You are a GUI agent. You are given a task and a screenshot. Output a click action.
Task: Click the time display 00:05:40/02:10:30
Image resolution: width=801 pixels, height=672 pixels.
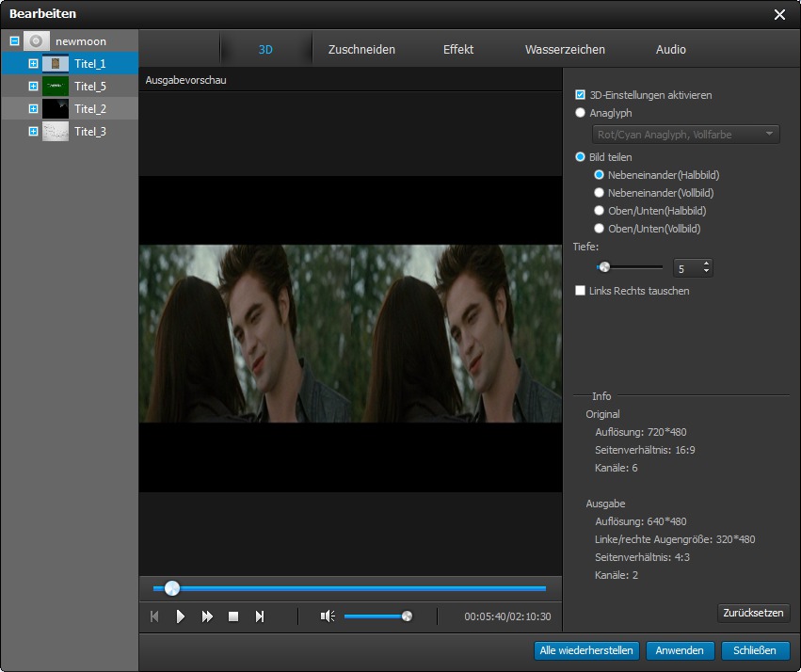[x=507, y=616]
